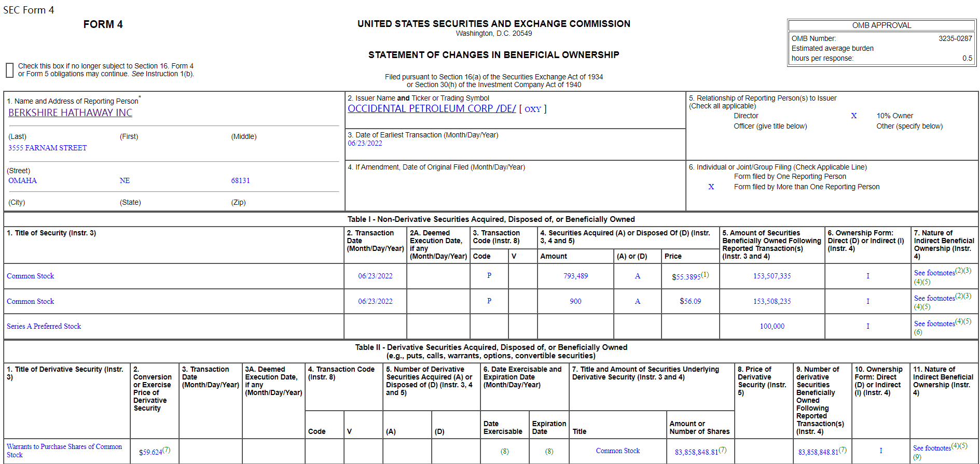This screenshot has height=464, width=980.
Task: Click the (8) footnote under Date Exercisable
Action: tap(505, 451)
